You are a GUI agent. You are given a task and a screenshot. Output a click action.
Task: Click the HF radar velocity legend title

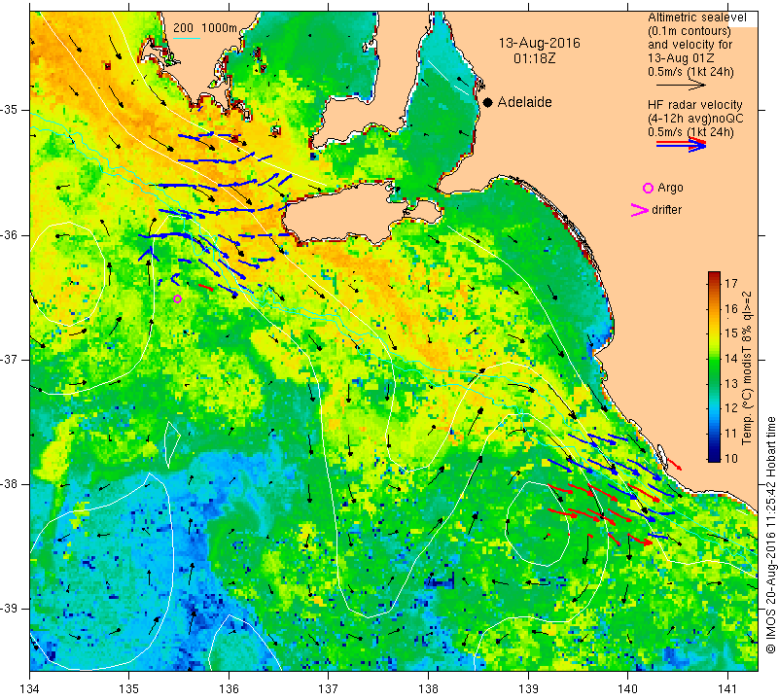[694, 105]
